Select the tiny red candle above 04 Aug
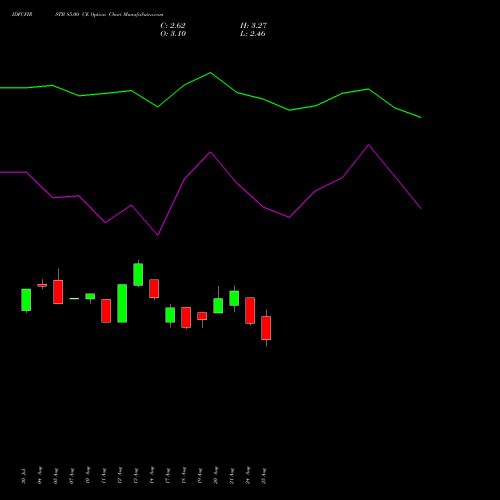500x500 pixels. coord(42,285)
